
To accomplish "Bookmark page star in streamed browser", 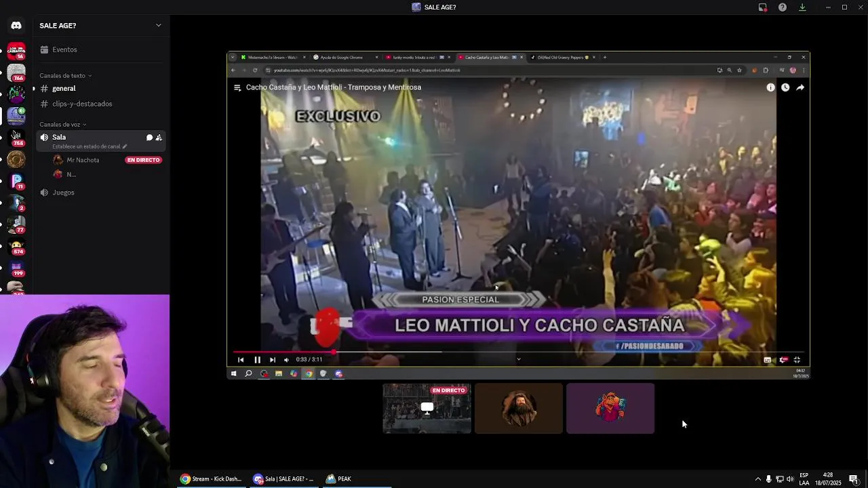I will point(739,70).
